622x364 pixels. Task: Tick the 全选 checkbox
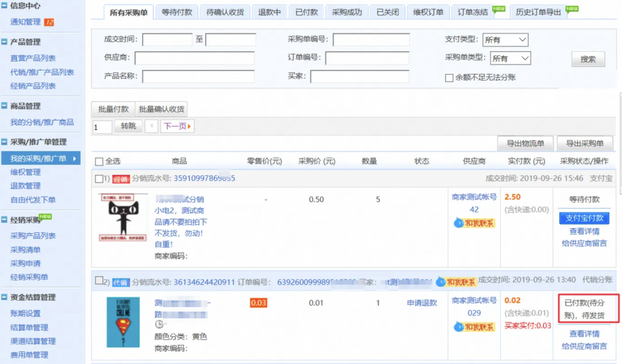click(x=99, y=161)
